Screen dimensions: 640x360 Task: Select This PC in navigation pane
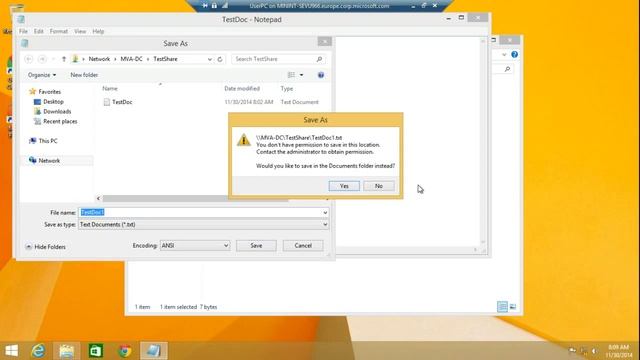[48, 141]
